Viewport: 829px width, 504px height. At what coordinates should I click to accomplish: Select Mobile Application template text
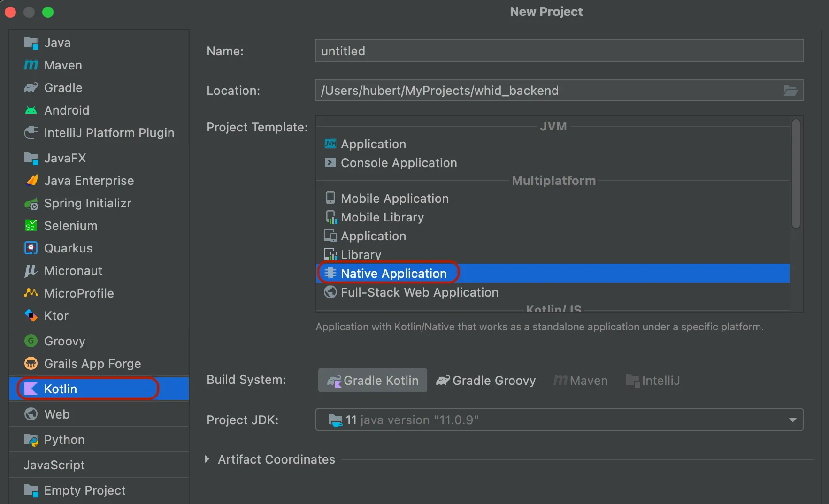(x=395, y=199)
